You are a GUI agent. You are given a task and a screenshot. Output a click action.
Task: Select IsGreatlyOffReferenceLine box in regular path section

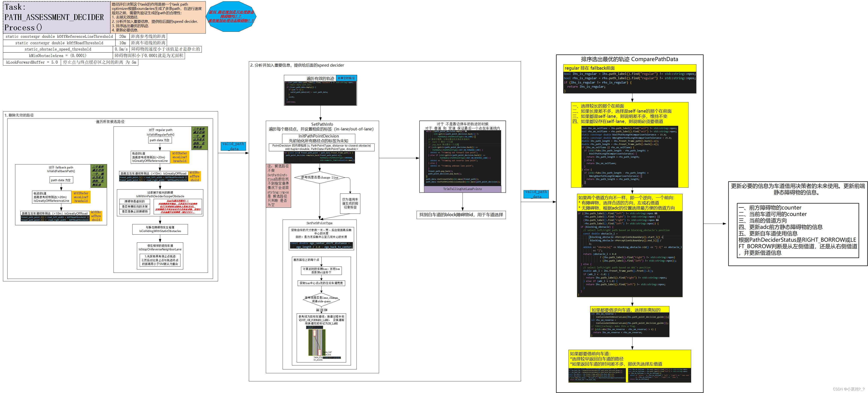coord(150,157)
